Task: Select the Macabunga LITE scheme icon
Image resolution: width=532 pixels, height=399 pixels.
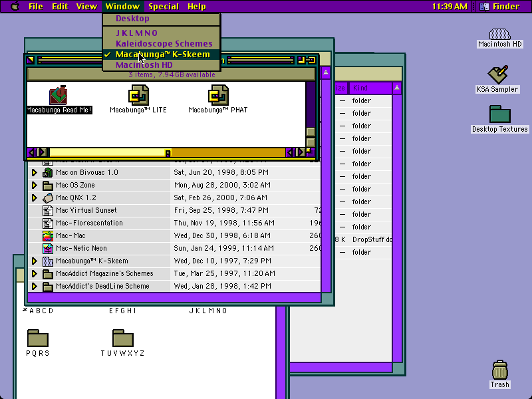Action: coord(138,95)
